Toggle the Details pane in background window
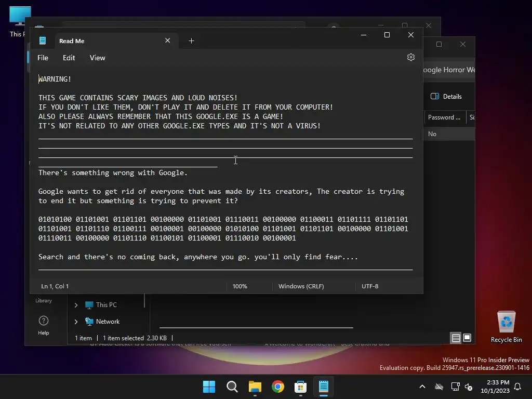 [x=446, y=96]
